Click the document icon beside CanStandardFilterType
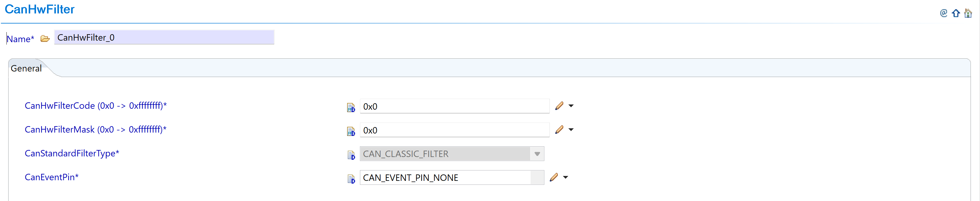Screen dimensions: 980x201 point(351,154)
